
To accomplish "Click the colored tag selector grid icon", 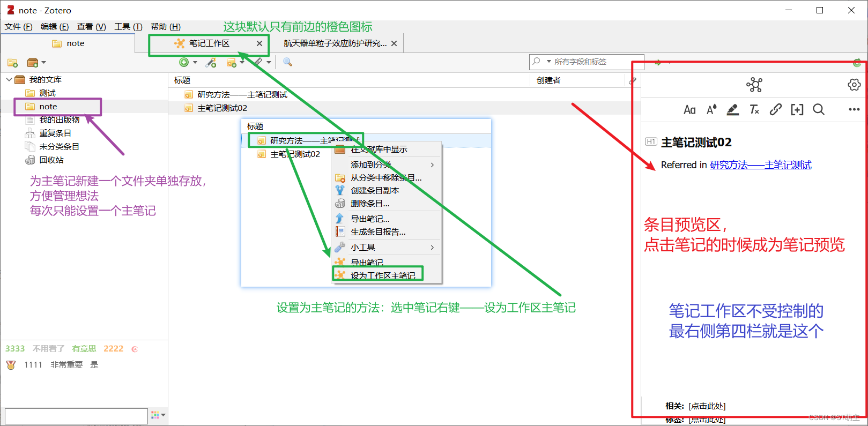I will coord(155,415).
